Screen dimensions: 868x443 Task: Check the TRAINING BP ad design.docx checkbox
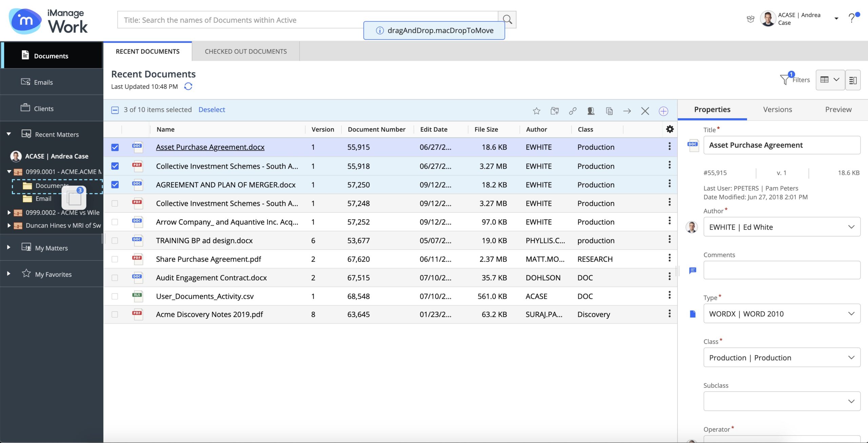point(115,240)
